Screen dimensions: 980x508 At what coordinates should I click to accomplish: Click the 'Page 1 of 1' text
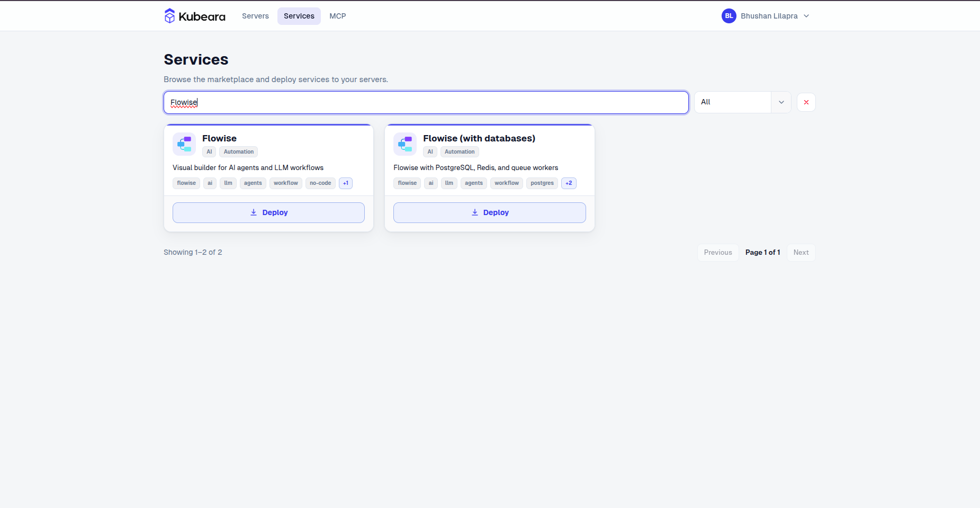(x=763, y=253)
